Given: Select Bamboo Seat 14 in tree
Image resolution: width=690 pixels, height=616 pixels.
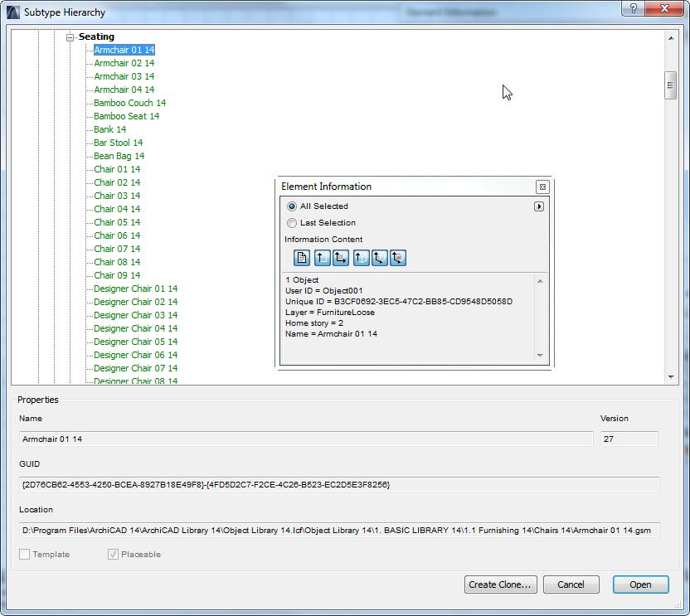Looking at the screenshot, I should coord(127,116).
